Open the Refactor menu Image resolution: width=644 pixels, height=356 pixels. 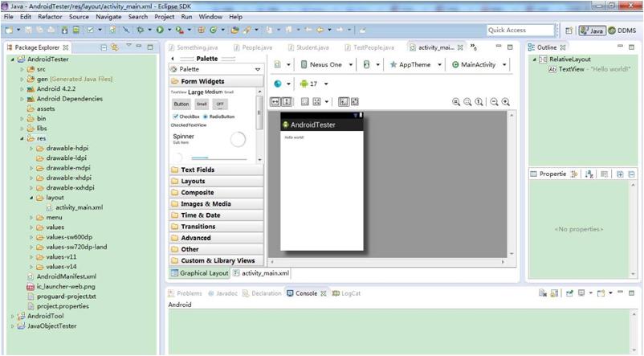pos(50,16)
